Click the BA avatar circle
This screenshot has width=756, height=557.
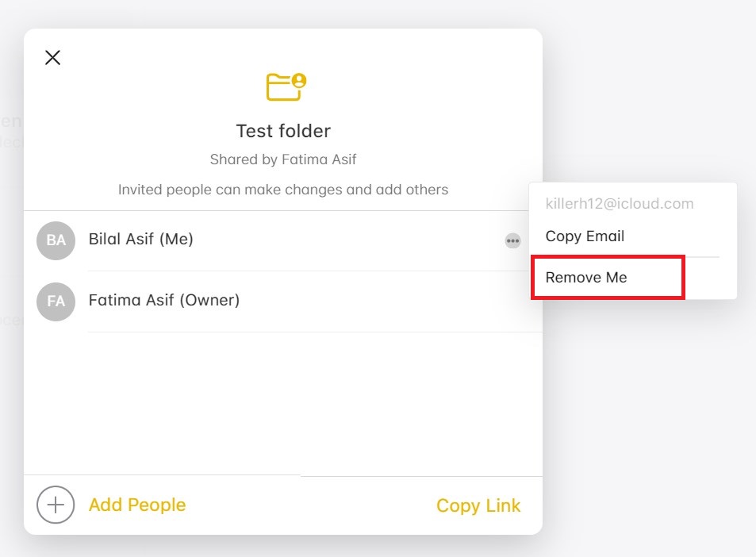tap(56, 240)
